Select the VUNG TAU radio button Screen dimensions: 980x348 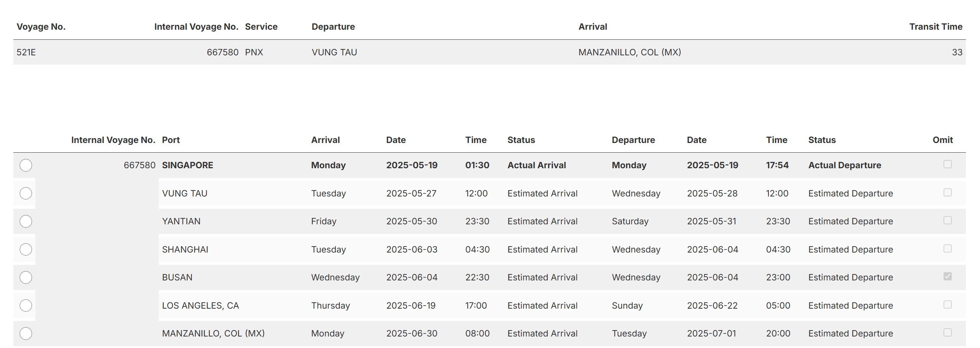[x=26, y=193]
